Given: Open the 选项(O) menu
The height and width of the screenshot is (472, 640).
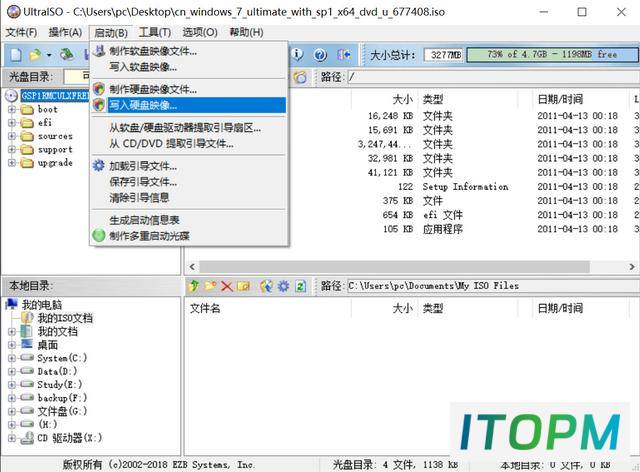Looking at the screenshot, I should (x=200, y=32).
